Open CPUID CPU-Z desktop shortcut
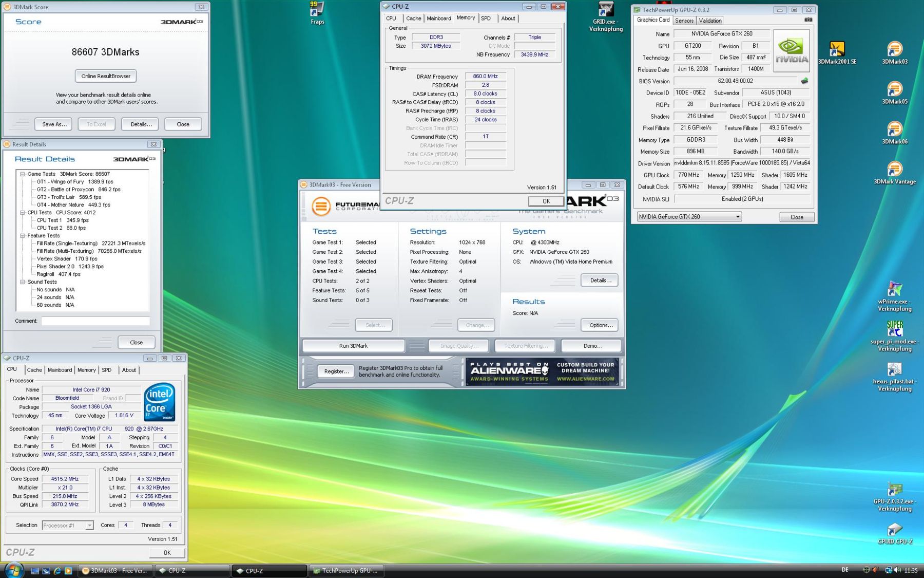 point(895,534)
